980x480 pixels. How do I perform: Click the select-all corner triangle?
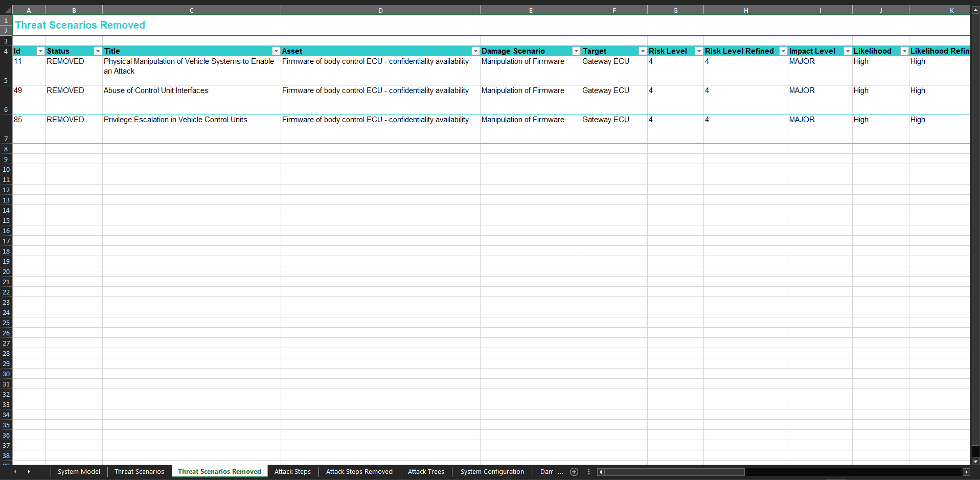[7, 10]
